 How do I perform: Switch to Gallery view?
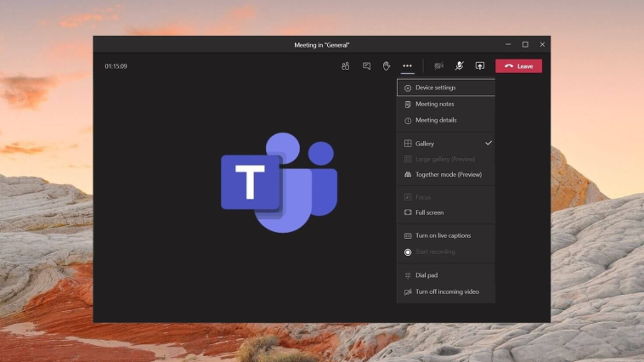coord(446,144)
